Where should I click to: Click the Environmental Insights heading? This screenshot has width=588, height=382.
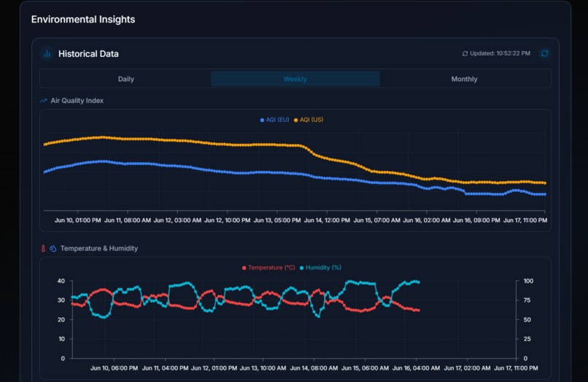[83, 20]
